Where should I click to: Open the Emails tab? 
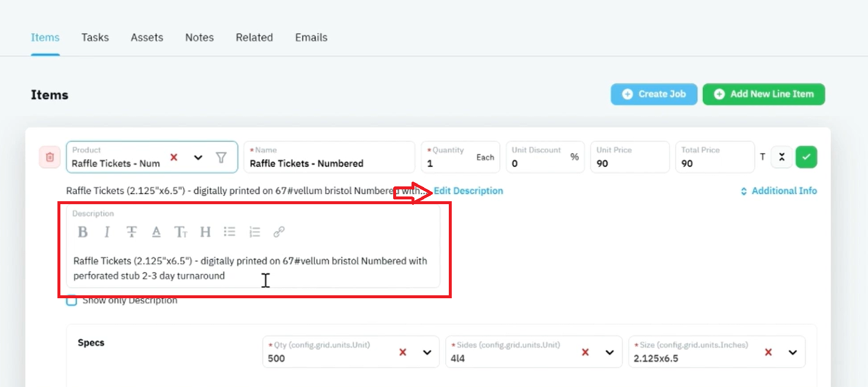click(311, 37)
